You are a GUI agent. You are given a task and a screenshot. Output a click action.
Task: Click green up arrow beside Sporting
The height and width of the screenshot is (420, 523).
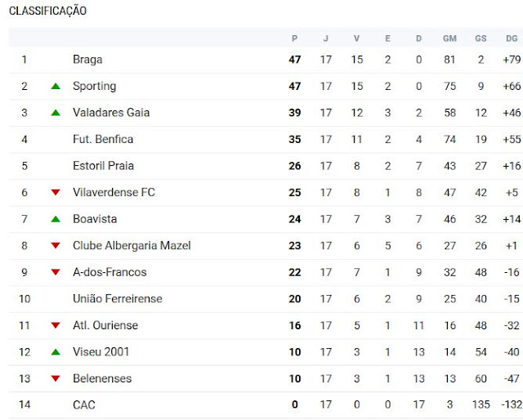coord(56,86)
